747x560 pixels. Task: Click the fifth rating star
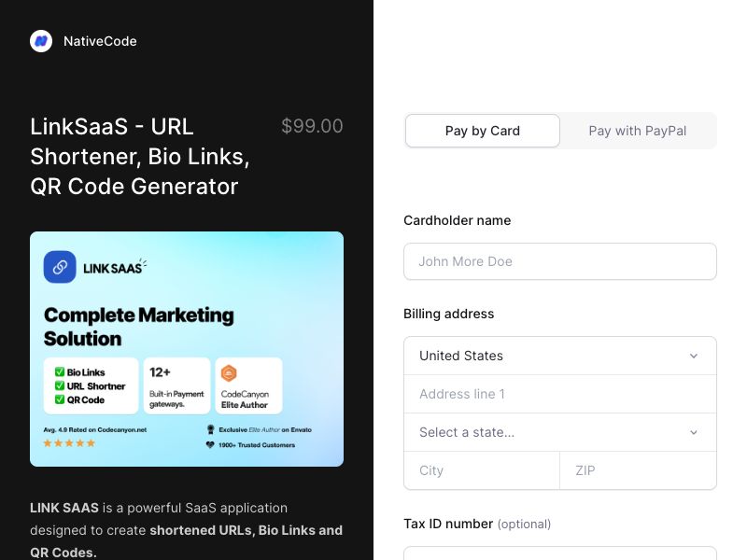coord(92,441)
